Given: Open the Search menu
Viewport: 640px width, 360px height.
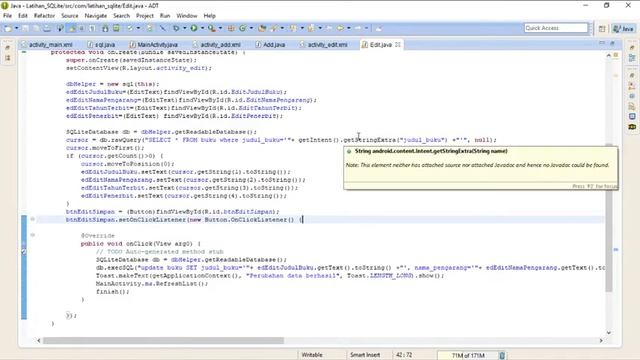Looking at the screenshot, I should click(121, 16).
